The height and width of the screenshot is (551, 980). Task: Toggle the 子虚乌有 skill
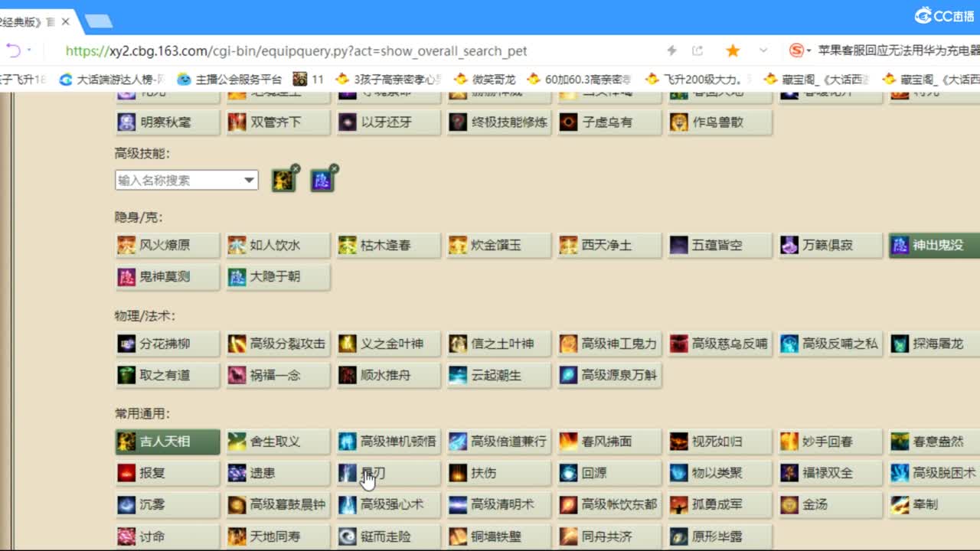click(609, 122)
